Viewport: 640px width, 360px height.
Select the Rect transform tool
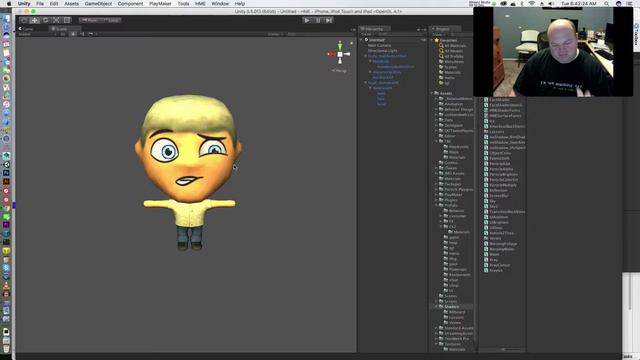coord(67,20)
